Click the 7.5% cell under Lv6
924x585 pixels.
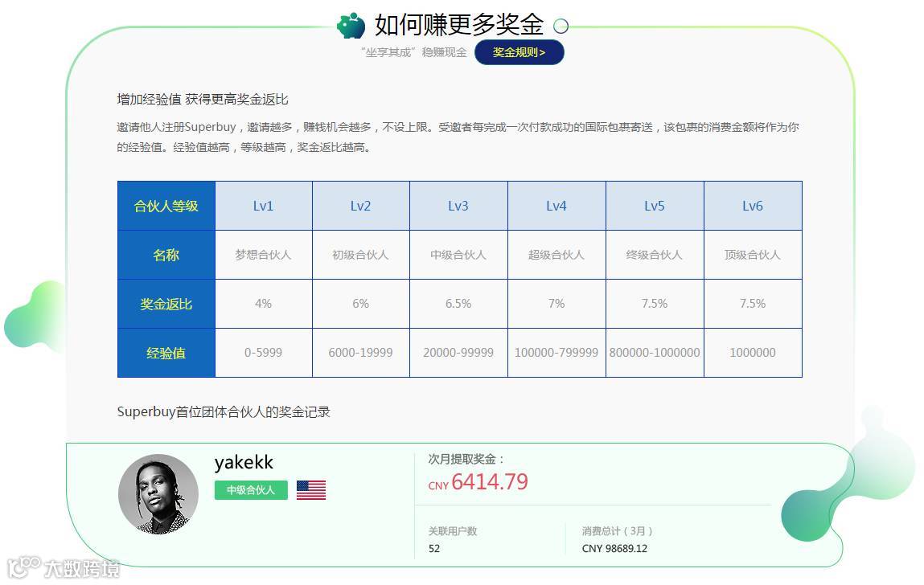[753, 304]
